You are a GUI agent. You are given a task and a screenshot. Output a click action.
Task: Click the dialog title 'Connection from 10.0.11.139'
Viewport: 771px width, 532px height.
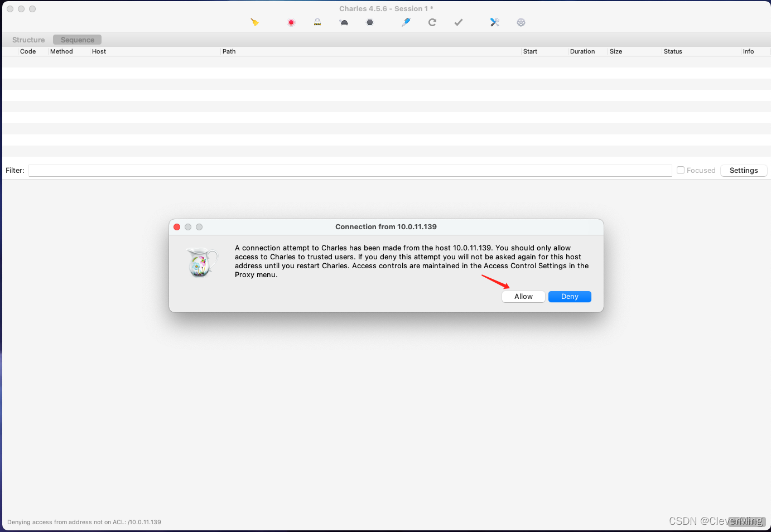pos(386,227)
